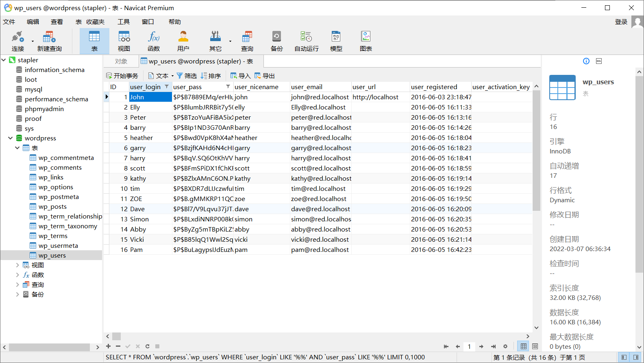This screenshot has width=644, height=363.
Task: Click the info icon in right panel
Action: (586, 61)
